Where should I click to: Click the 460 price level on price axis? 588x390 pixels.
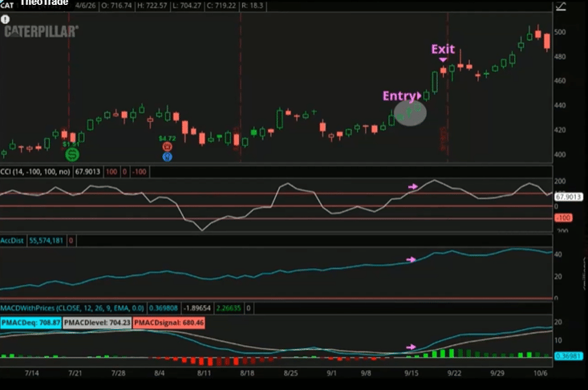[x=560, y=80]
